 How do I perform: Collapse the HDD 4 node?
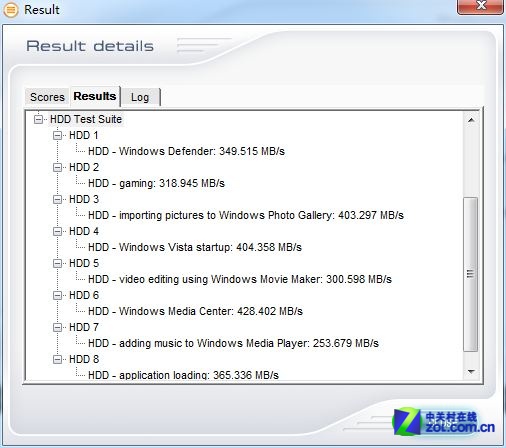pyautogui.click(x=58, y=231)
